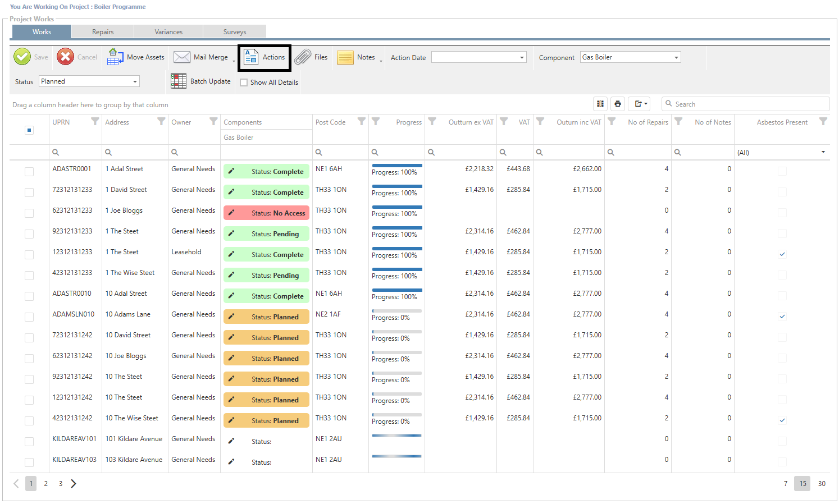Viewport: 839px width, 504px height.
Task: Expand the Component Gas Boiler dropdown
Action: [x=676, y=57]
